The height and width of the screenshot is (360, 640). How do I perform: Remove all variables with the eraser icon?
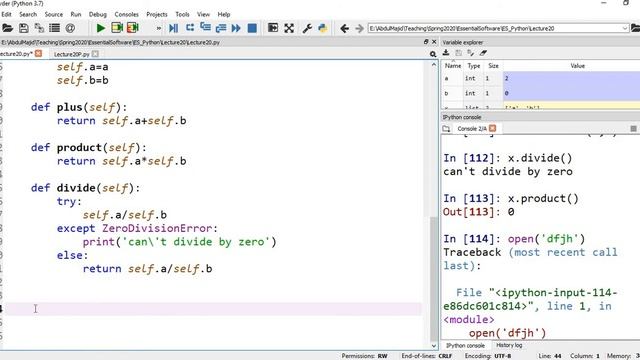point(483,53)
